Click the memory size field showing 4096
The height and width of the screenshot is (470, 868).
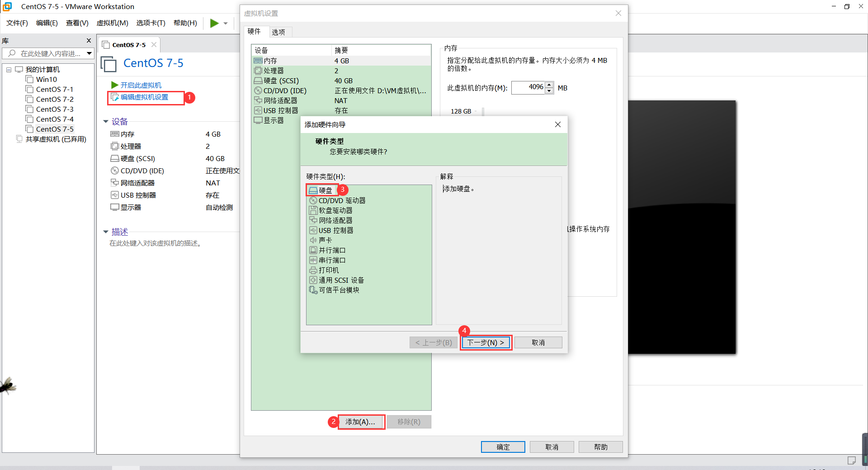click(528, 87)
